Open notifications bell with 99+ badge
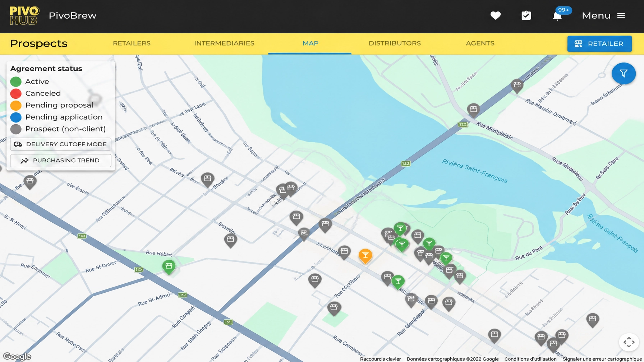The image size is (644, 362). click(558, 15)
